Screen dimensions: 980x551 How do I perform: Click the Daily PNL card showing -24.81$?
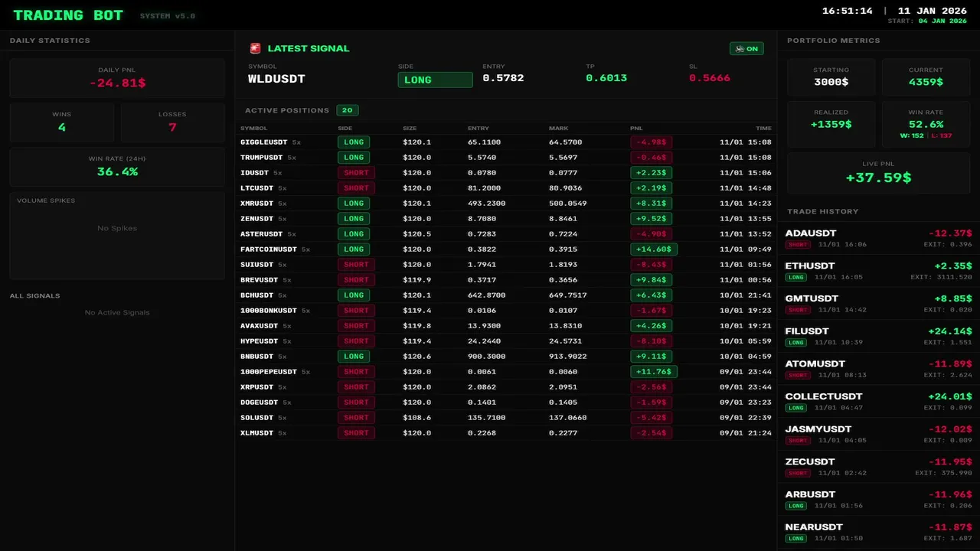click(x=117, y=77)
